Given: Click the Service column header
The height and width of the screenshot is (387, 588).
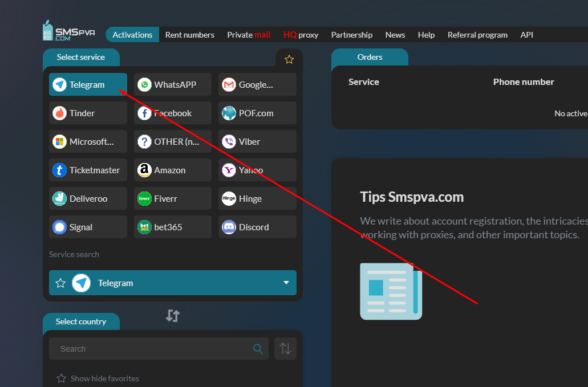Looking at the screenshot, I should tap(364, 82).
